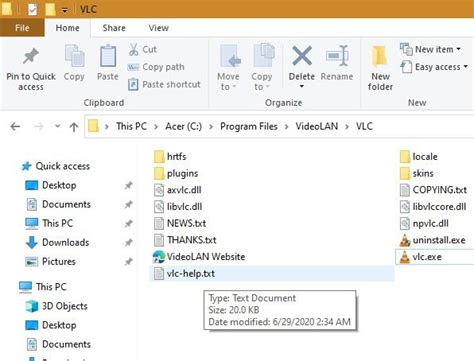The image size is (474, 361).
Task: Open the Easy access dropdown
Action: coord(434,67)
